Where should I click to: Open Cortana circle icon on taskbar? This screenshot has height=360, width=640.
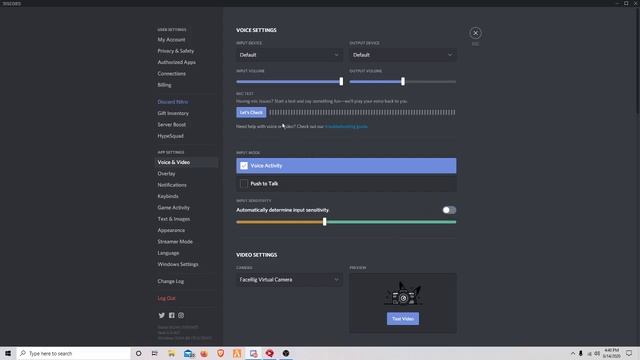tap(138, 353)
